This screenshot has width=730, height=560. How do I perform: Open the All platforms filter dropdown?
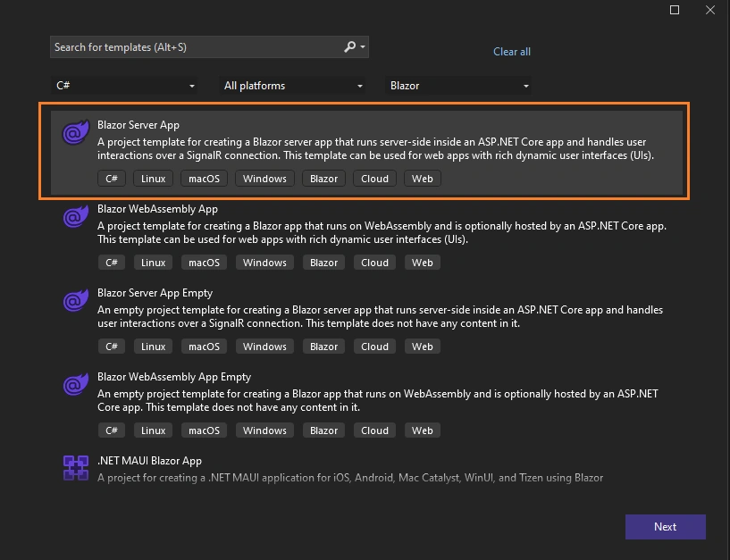tap(292, 86)
